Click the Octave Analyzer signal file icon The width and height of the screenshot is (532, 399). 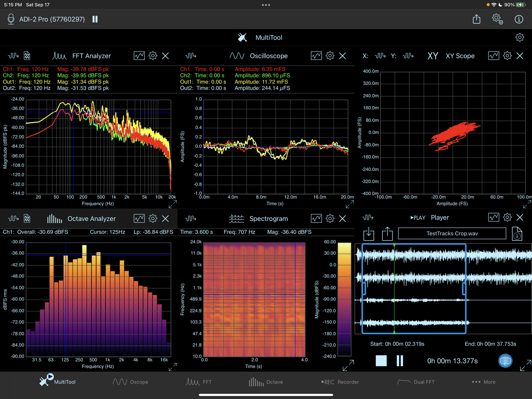[x=27, y=219]
